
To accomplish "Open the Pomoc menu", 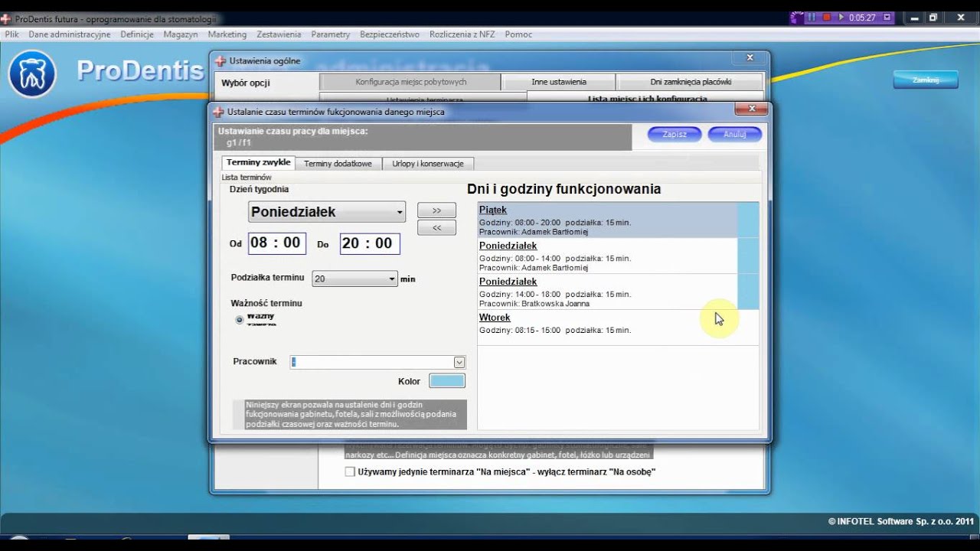I will point(518,34).
